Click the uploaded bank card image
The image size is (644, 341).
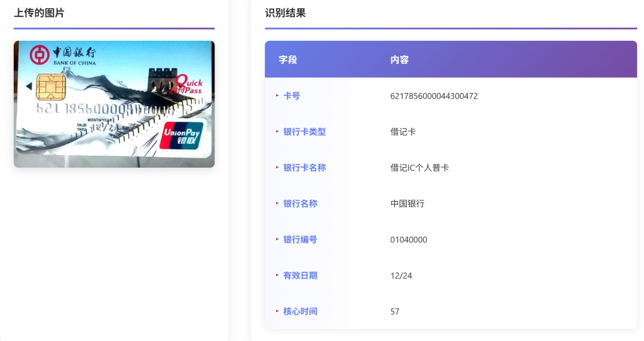pos(114,104)
